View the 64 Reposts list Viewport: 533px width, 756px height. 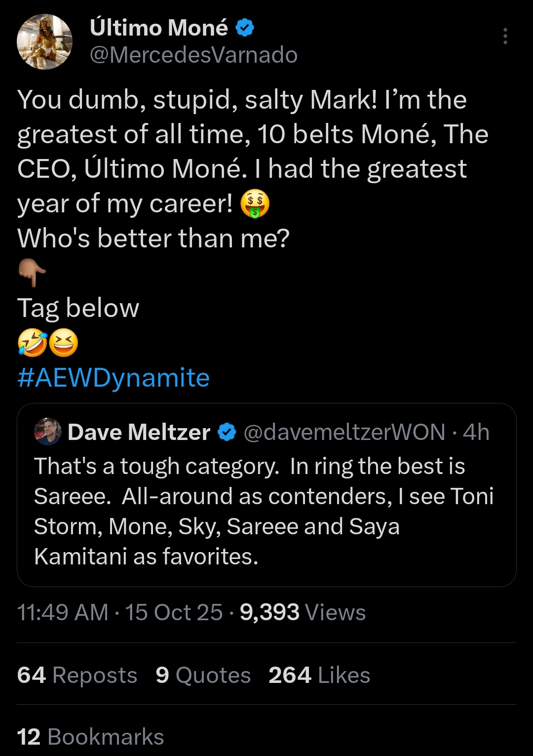click(x=77, y=675)
